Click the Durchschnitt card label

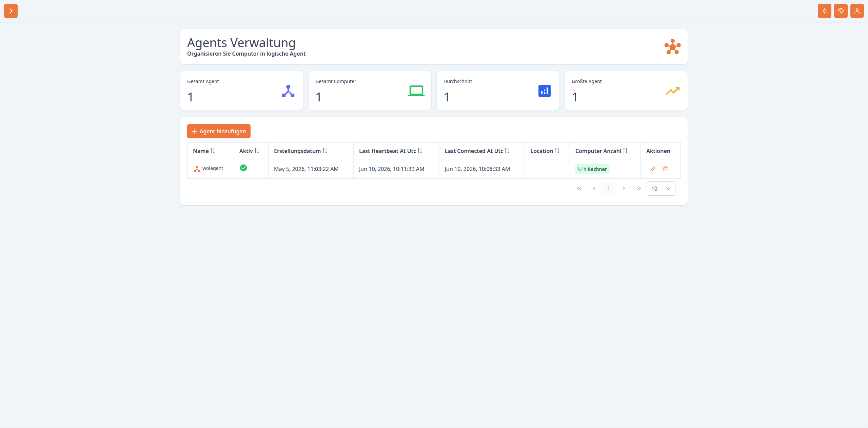(458, 81)
